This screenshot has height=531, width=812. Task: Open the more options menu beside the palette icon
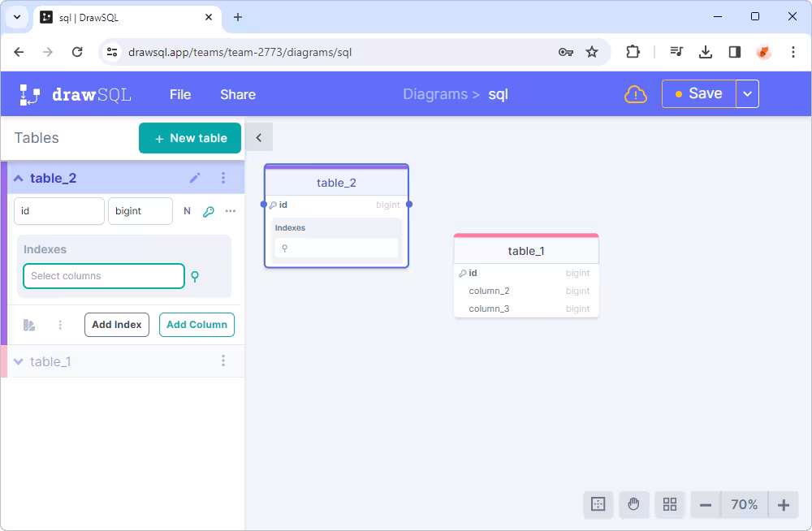tap(60, 325)
